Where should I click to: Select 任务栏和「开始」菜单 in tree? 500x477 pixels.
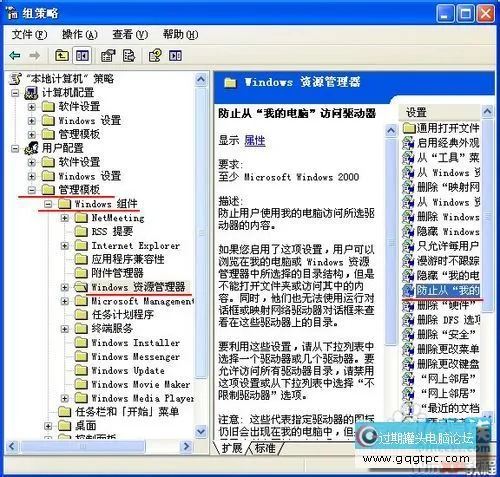[x=127, y=412]
